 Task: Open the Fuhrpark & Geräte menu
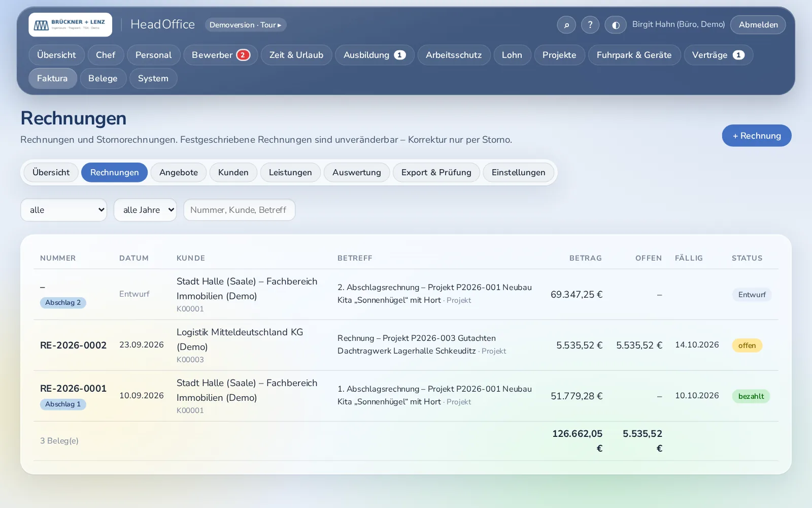click(634, 55)
